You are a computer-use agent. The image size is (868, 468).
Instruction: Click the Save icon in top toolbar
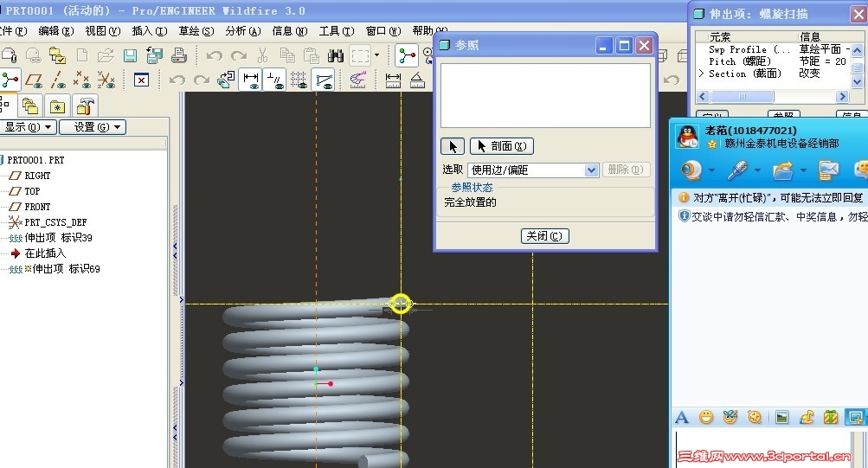[x=130, y=55]
